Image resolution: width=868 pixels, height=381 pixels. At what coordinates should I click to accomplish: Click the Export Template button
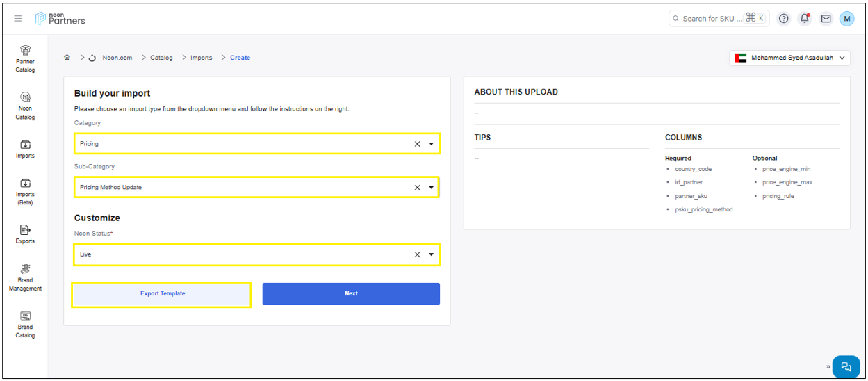(x=162, y=294)
